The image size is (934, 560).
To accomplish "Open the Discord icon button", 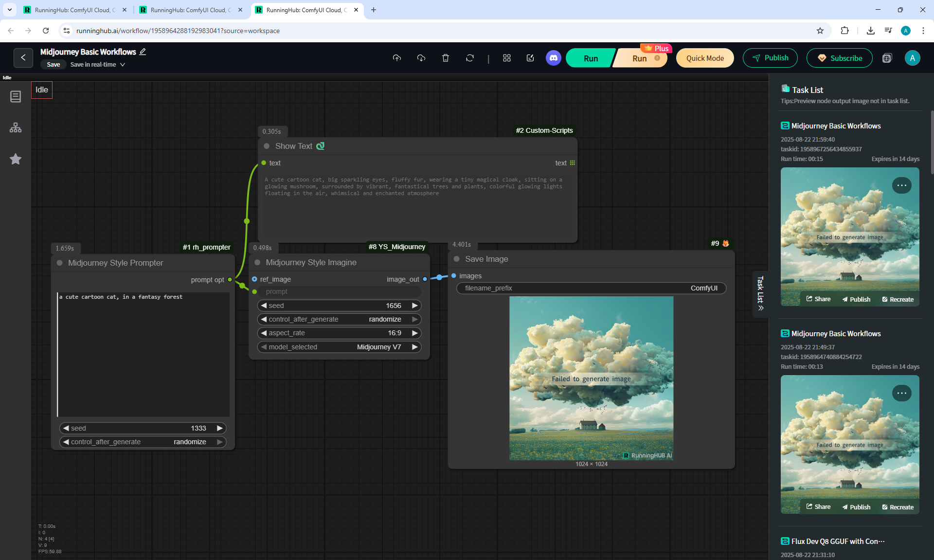I will tap(553, 58).
